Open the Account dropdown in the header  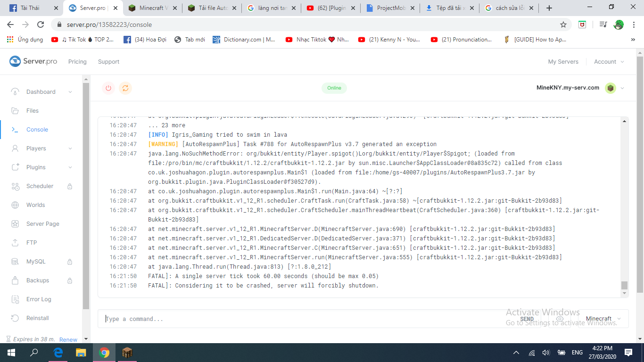point(609,62)
